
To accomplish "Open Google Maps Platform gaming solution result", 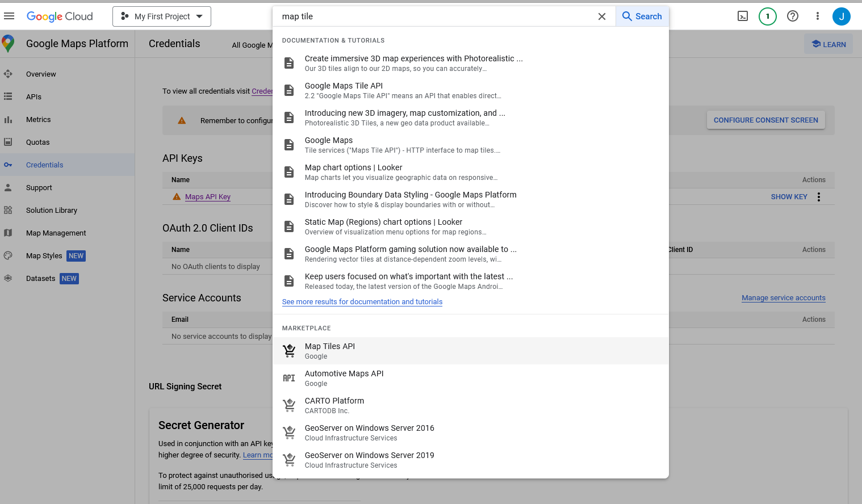I will 471,254.
